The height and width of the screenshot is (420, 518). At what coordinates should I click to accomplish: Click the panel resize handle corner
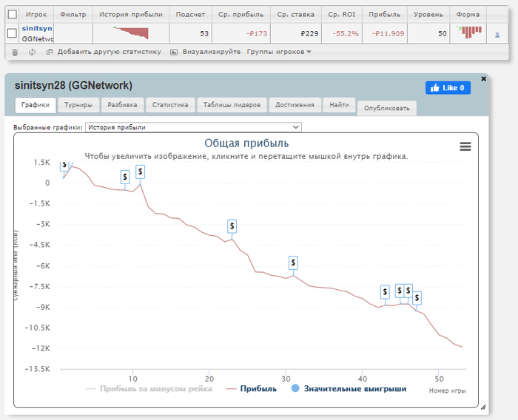[x=483, y=407]
